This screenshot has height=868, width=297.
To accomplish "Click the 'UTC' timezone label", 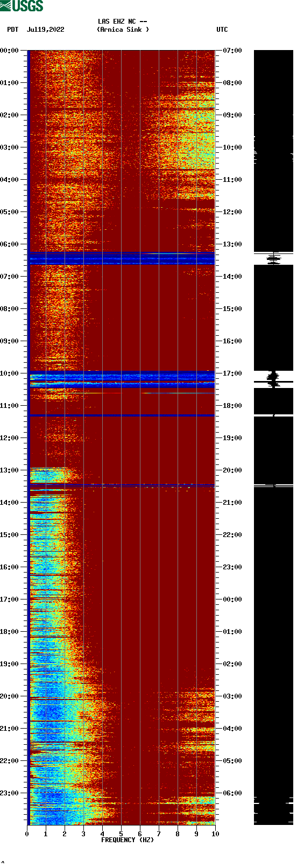I will click(222, 30).
